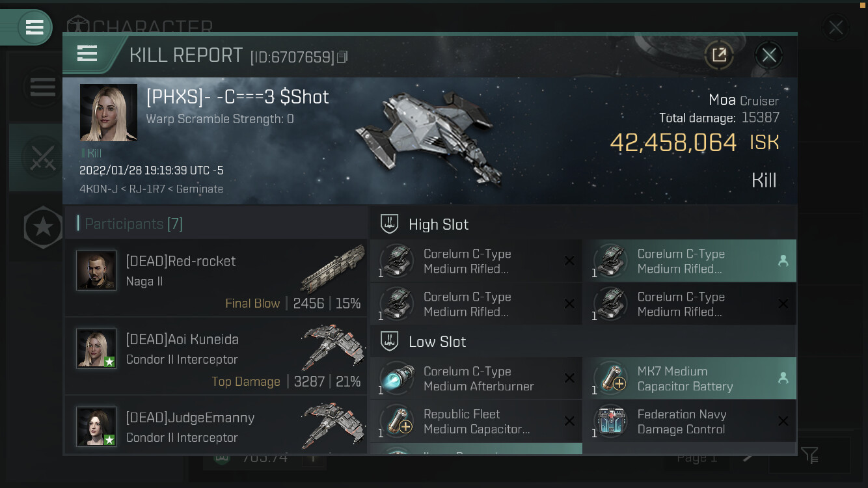Screen dimensions: 868x488
Task: Close the Kill Report window
Action: 768,55
